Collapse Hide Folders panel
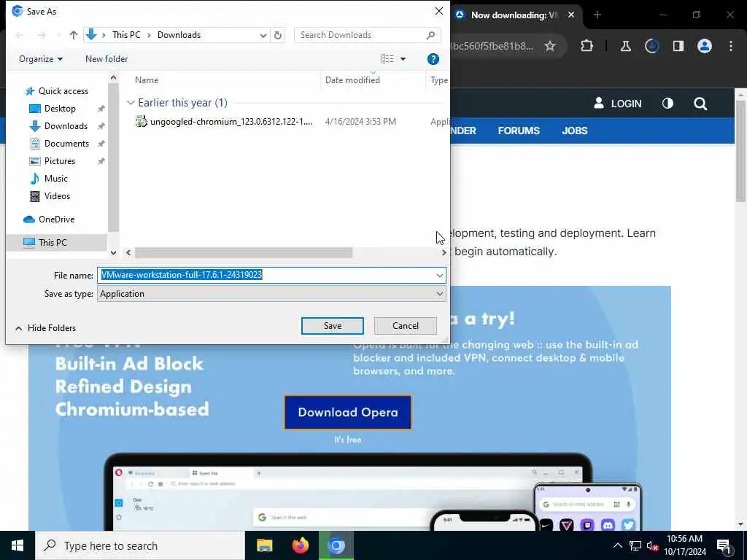Viewport: 747px width, 560px height. 45,328
